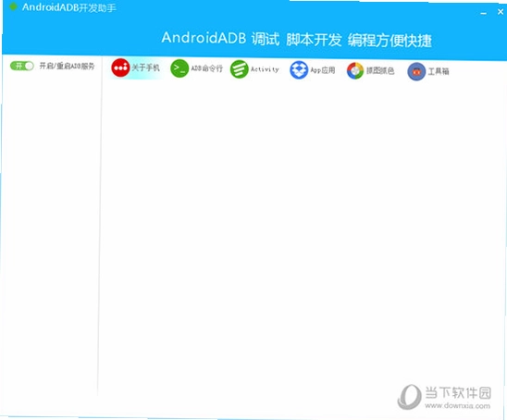
Task: Open the 抓图抓色 color capture tab
Action: coord(371,71)
